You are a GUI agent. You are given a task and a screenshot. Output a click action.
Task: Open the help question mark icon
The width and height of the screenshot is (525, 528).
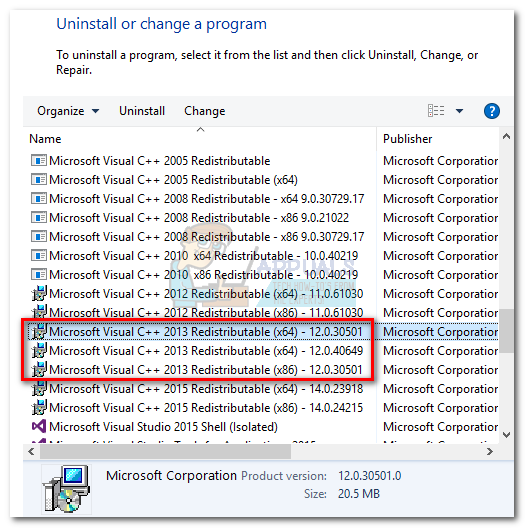point(491,111)
